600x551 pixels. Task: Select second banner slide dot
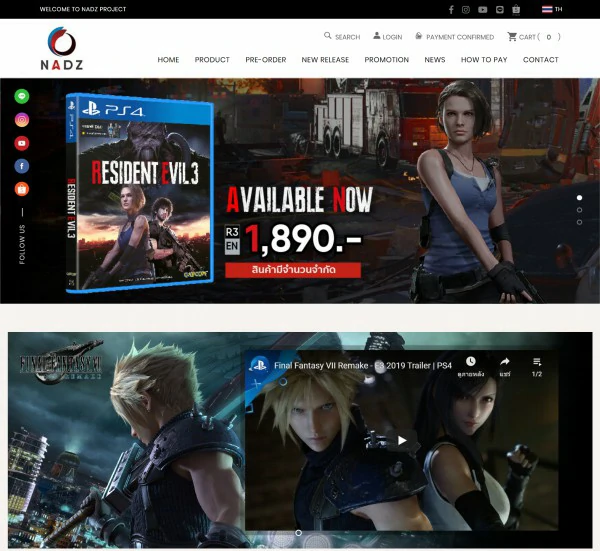[579, 210]
